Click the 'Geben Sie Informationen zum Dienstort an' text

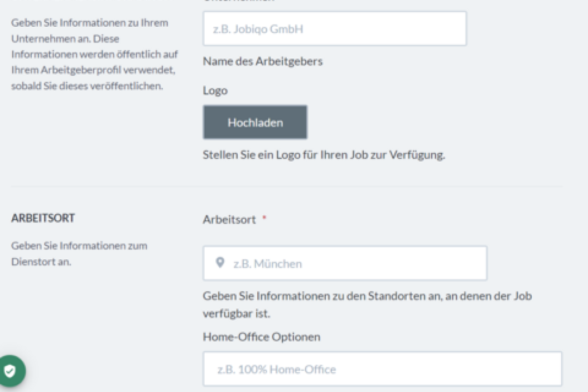pyautogui.click(x=79, y=254)
